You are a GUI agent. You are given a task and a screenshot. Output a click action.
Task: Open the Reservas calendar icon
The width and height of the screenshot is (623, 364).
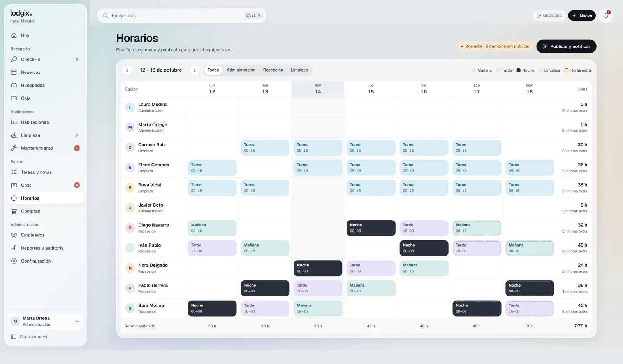14,72
